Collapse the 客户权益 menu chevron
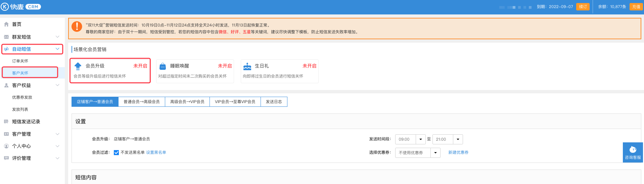 [57, 85]
